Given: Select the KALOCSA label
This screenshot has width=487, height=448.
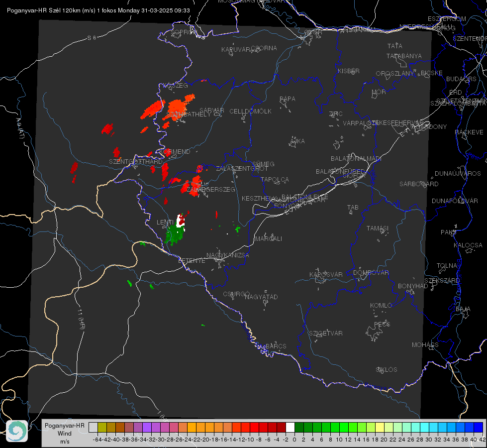Looking at the screenshot, I should click(468, 245).
